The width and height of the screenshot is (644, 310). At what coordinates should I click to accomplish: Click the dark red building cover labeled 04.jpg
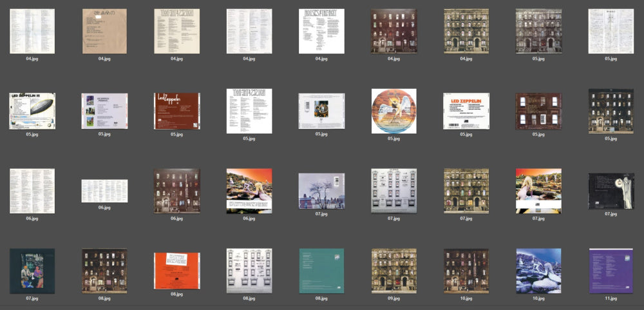point(394,31)
